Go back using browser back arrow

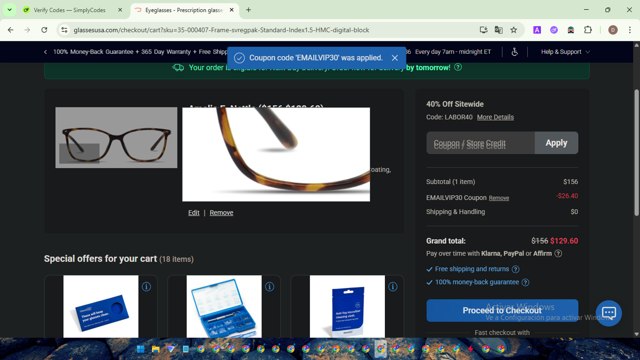[x=11, y=30]
